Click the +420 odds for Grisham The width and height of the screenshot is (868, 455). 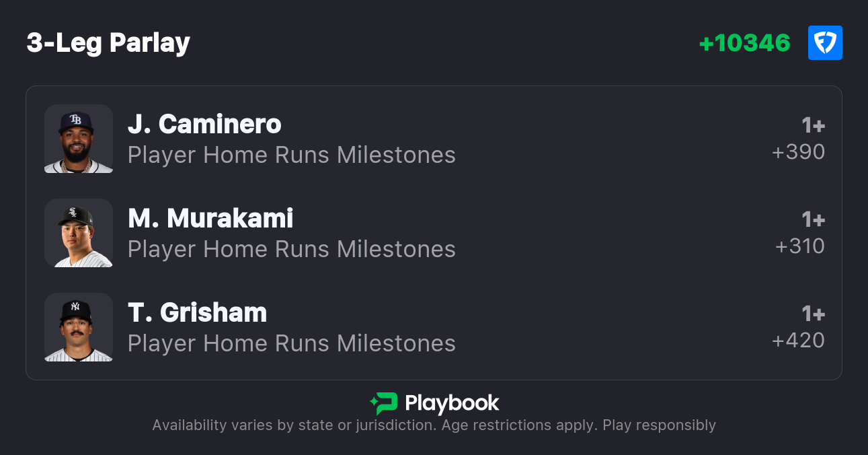pyautogui.click(x=798, y=341)
